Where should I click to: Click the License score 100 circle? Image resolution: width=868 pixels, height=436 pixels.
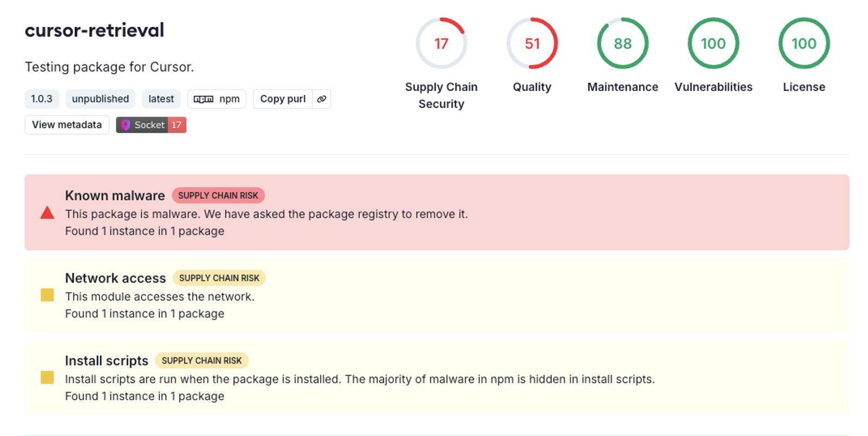pos(803,43)
